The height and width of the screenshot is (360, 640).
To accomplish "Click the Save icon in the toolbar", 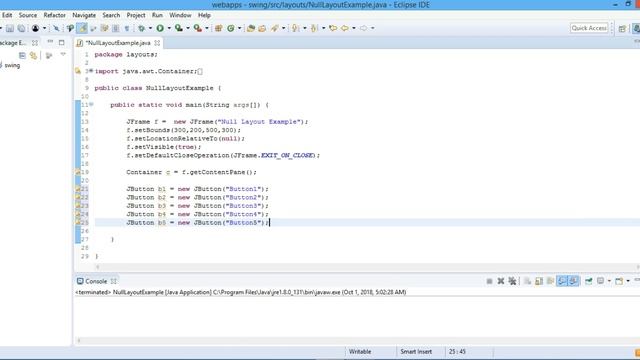I will pyautogui.click(x=10, y=28).
